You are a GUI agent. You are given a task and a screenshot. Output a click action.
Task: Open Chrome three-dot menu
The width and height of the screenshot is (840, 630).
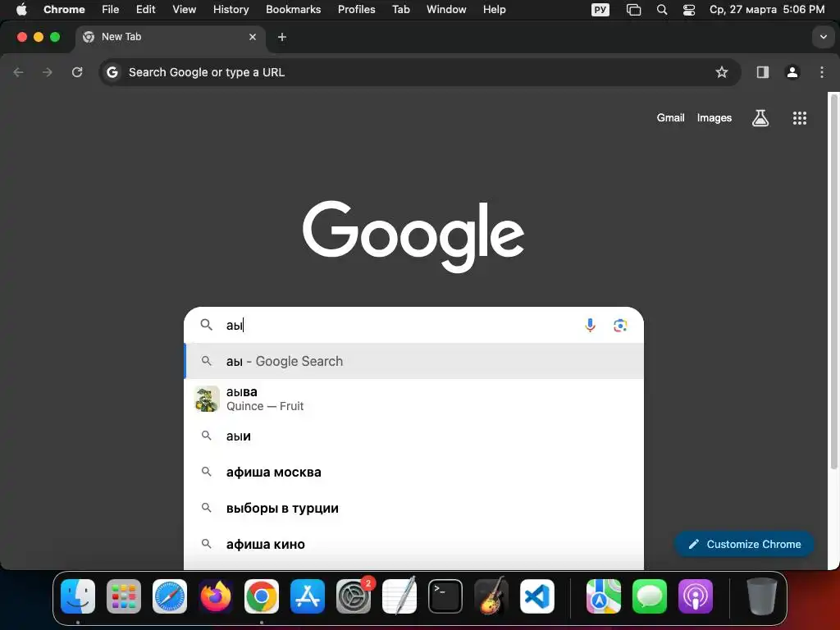tap(822, 72)
